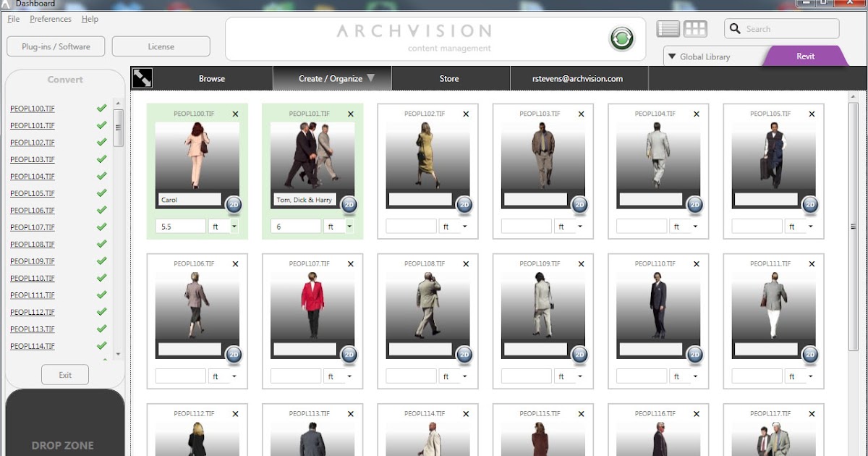868x456 pixels.
Task: Open unit dropdown on PEOPL108.TIF card
Action: pyautogui.click(x=454, y=376)
